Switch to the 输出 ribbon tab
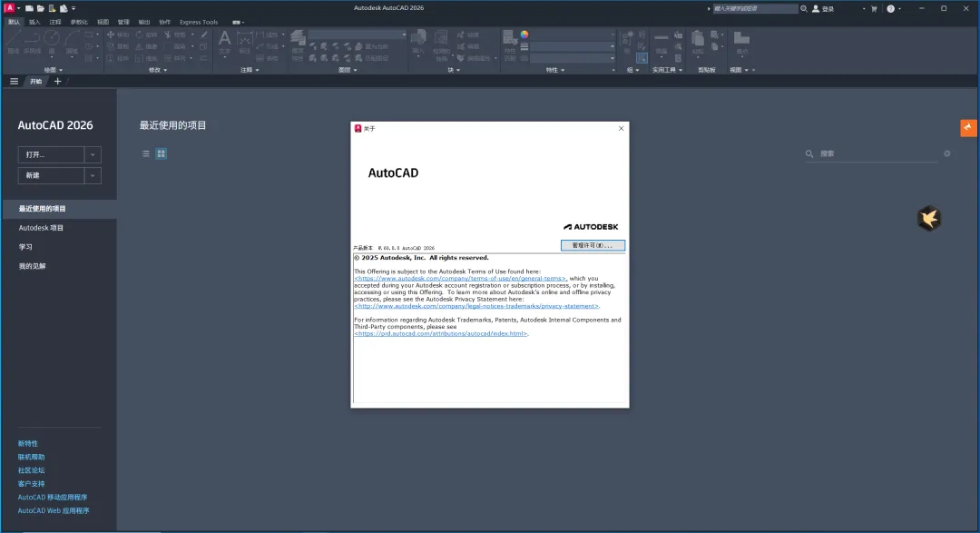 [x=143, y=22]
